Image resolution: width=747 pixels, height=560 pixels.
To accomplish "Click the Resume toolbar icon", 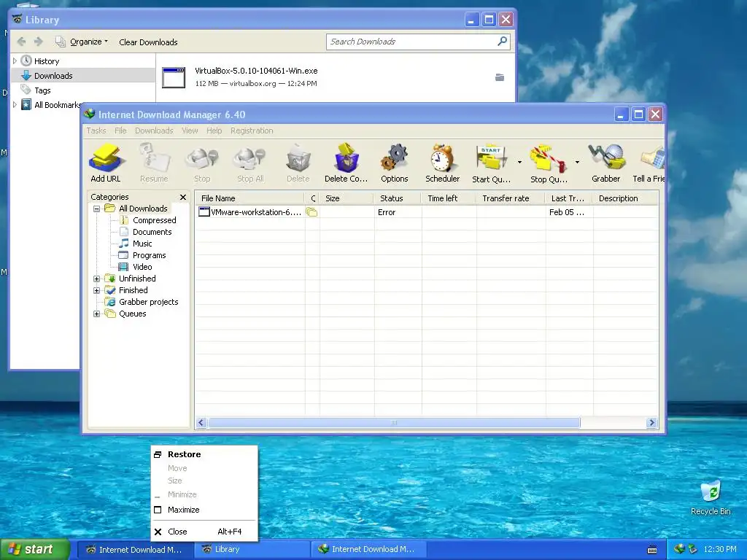I will click(x=154, y=163).
